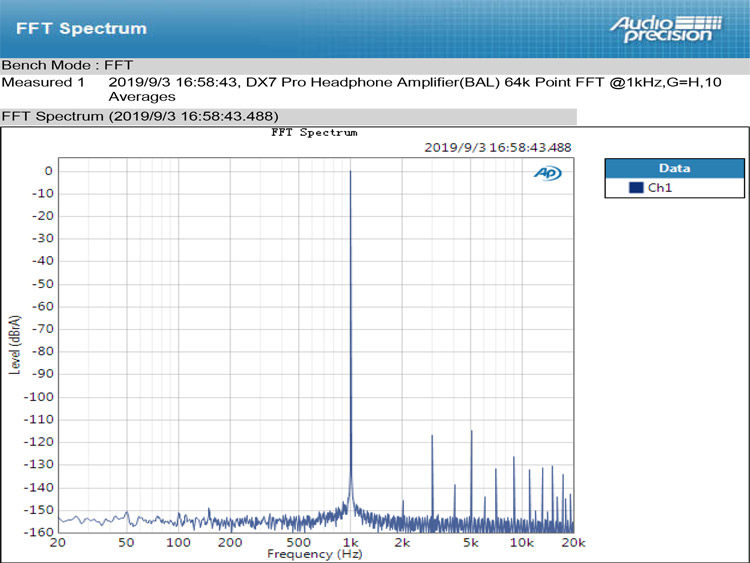The height and width of the screenshot is (563, 750).
Task: Click the -120 level axis label
Action: pyautogui.click(x=39, y=442)
